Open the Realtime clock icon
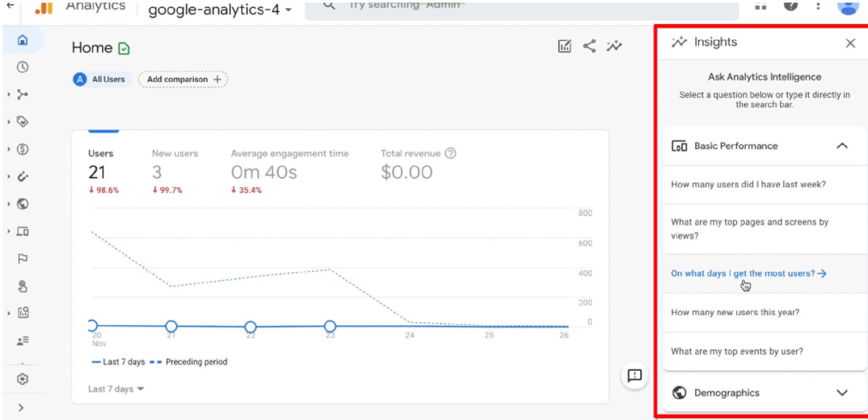Image resolution: width=868 pixels, height=420 pixels. [23, 67]
